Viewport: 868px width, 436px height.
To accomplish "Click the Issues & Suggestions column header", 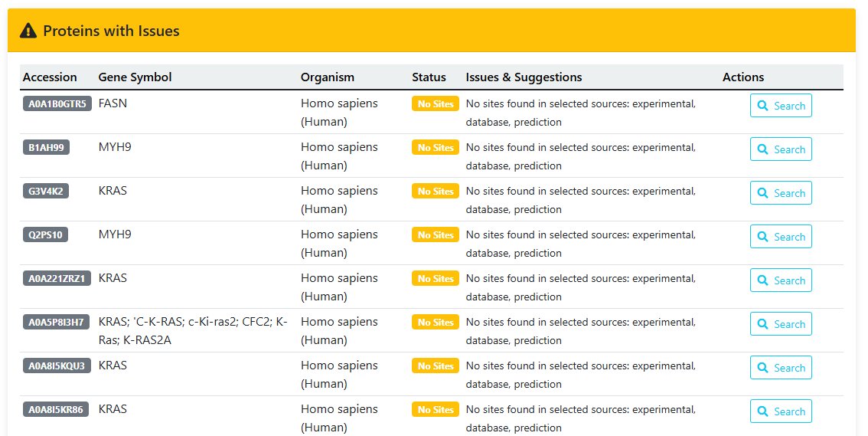I will point(524,77).
